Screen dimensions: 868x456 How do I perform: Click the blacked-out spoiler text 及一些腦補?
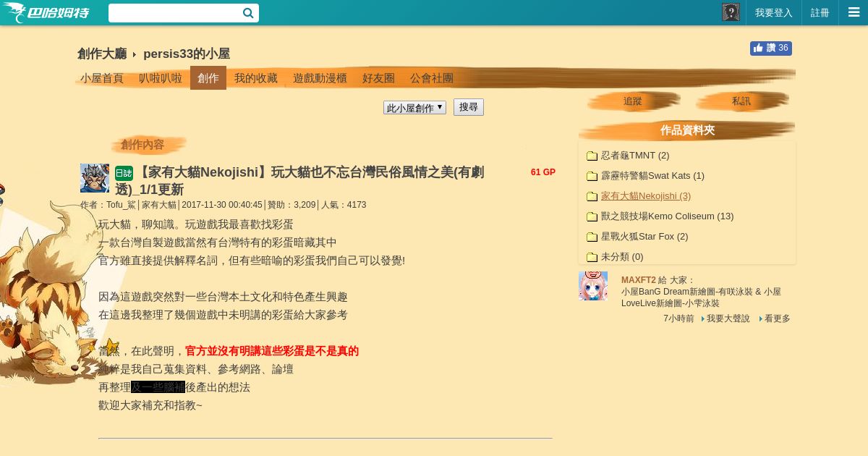158,387
